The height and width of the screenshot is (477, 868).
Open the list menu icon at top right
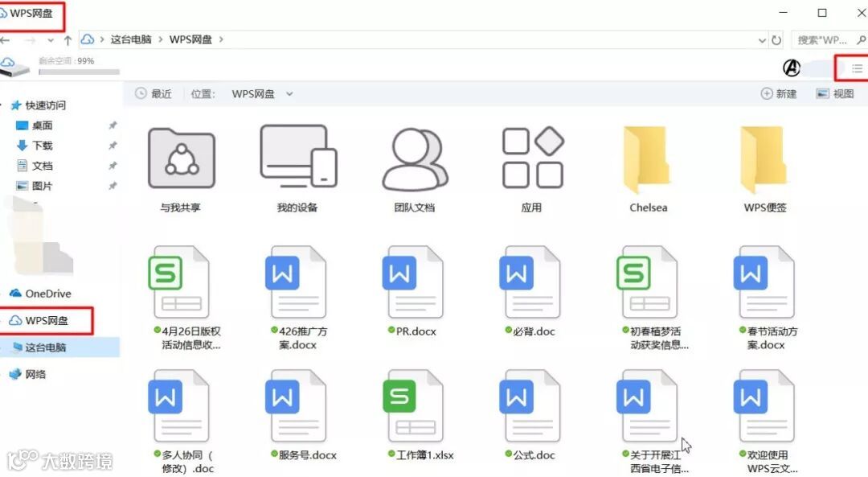(857, 68)
